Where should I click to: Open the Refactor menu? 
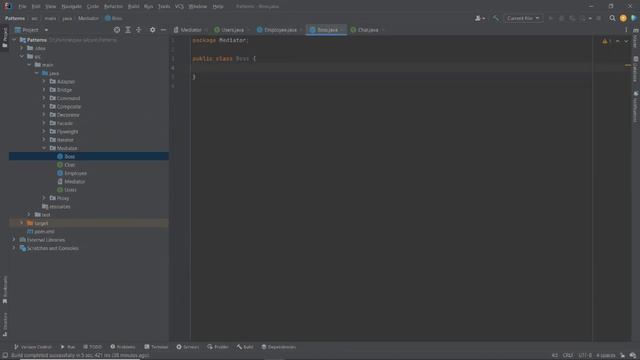pyautogui.click(x=113, y=7)
